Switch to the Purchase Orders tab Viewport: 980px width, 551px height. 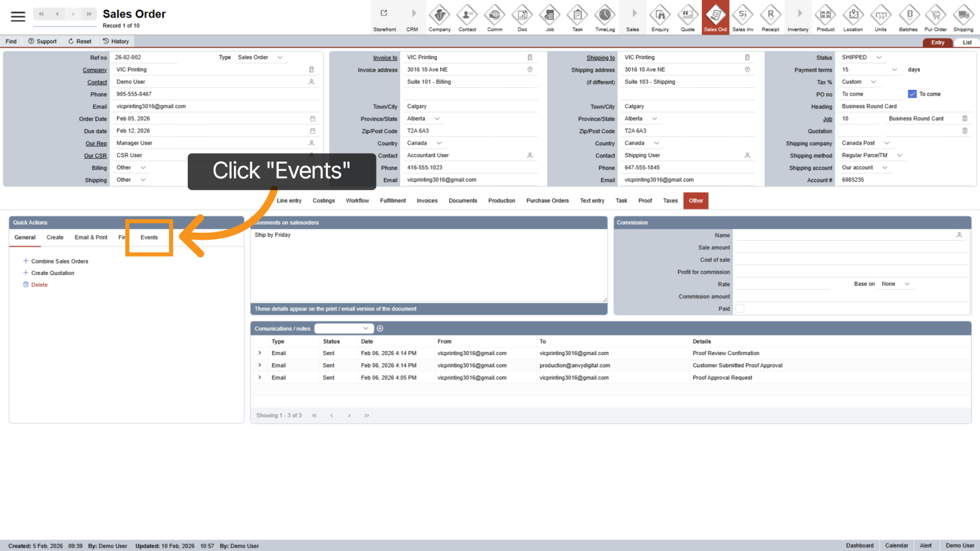(547, 201)
